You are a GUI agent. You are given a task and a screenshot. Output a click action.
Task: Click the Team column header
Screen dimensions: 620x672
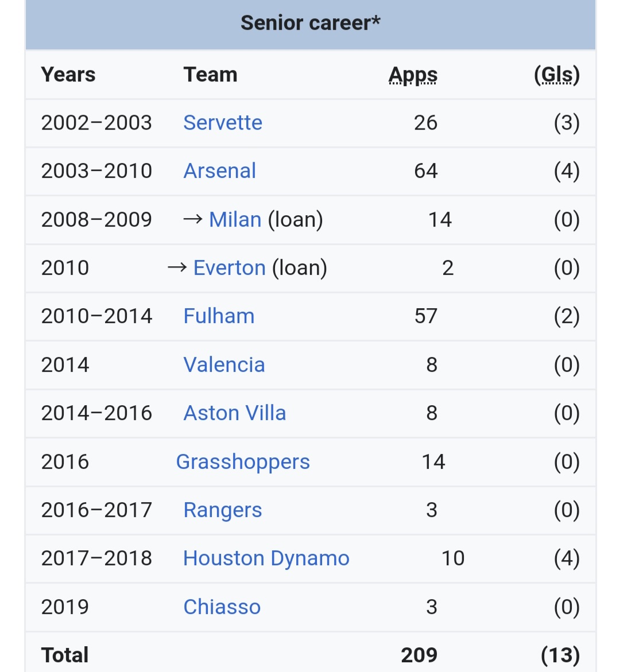point(210,75)
